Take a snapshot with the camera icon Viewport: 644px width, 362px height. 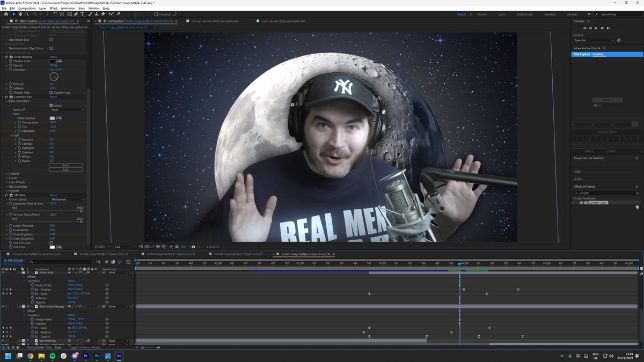(x=193, y=247)
